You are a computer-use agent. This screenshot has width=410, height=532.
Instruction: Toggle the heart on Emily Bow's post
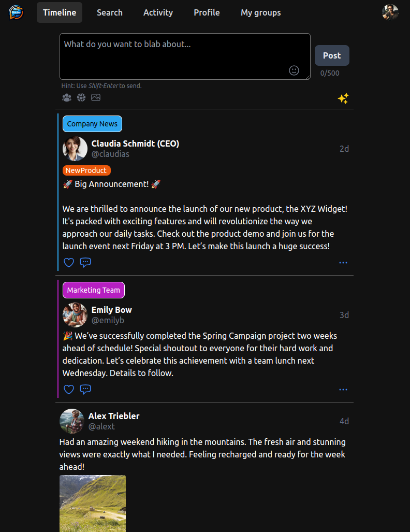tap(68, 390)
